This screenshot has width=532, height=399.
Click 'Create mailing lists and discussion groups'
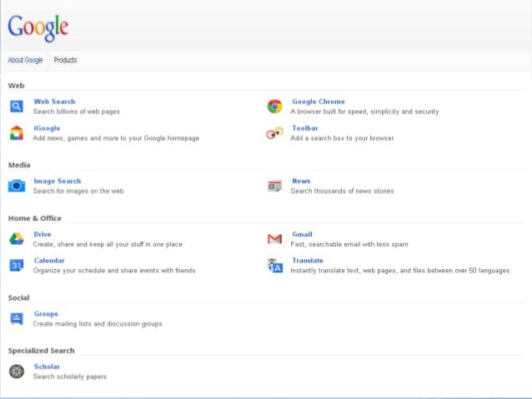click(x=98, y=324)
